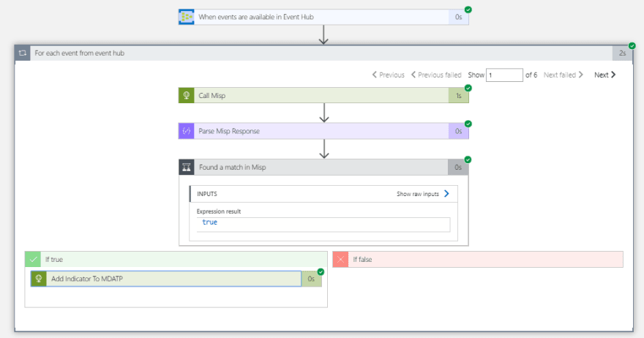Go to Previous failed iteration
This screenshot has width=644, height=338.
pos(436,75)
